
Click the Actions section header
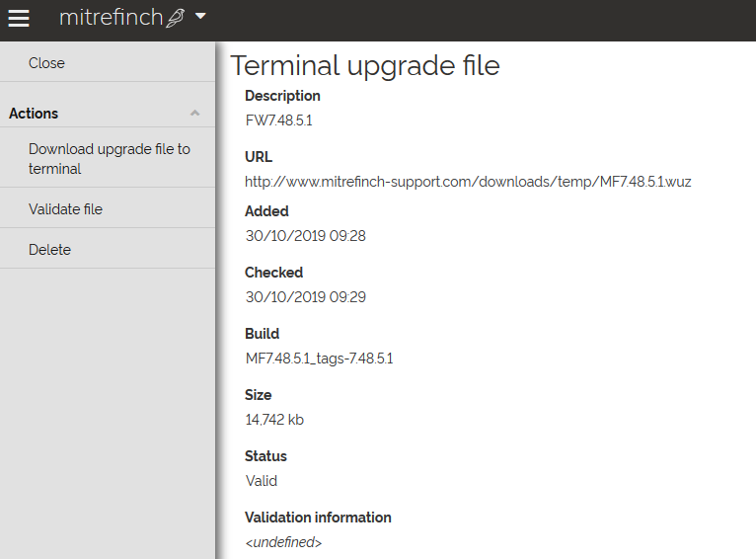tap(108, 114)
